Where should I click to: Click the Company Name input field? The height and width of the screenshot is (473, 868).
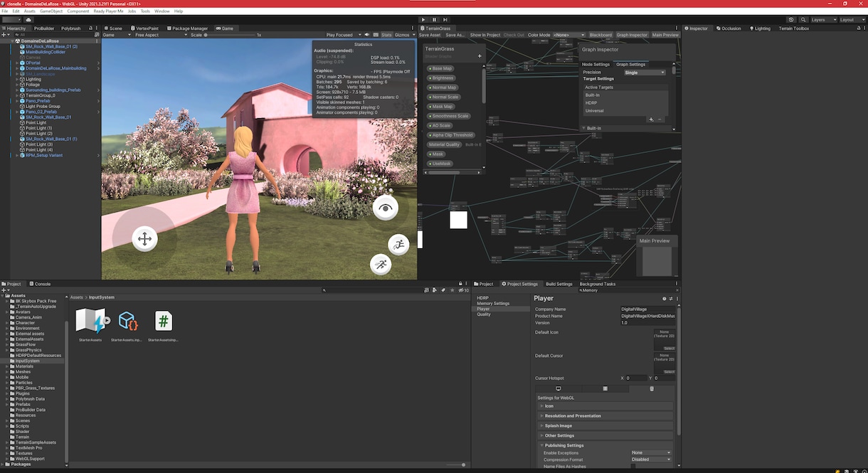(647, 309)
